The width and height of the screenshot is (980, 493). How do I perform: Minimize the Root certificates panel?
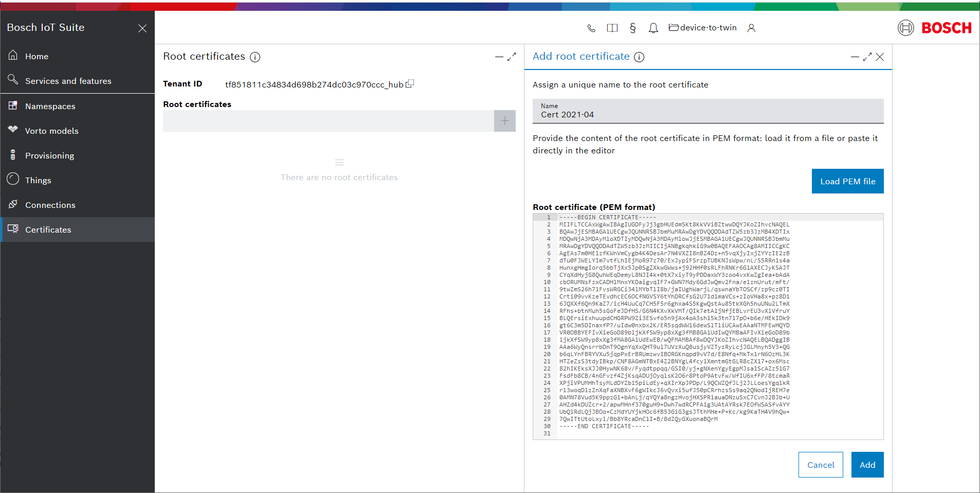499,57
